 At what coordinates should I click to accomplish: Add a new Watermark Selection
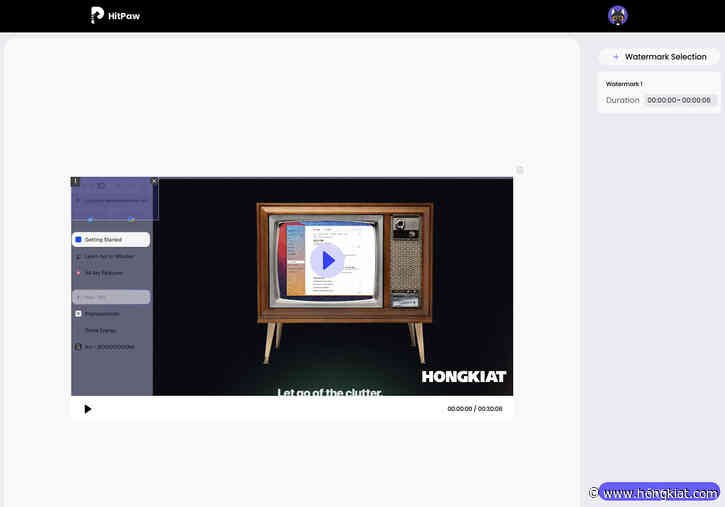click(x=659, y=57)
